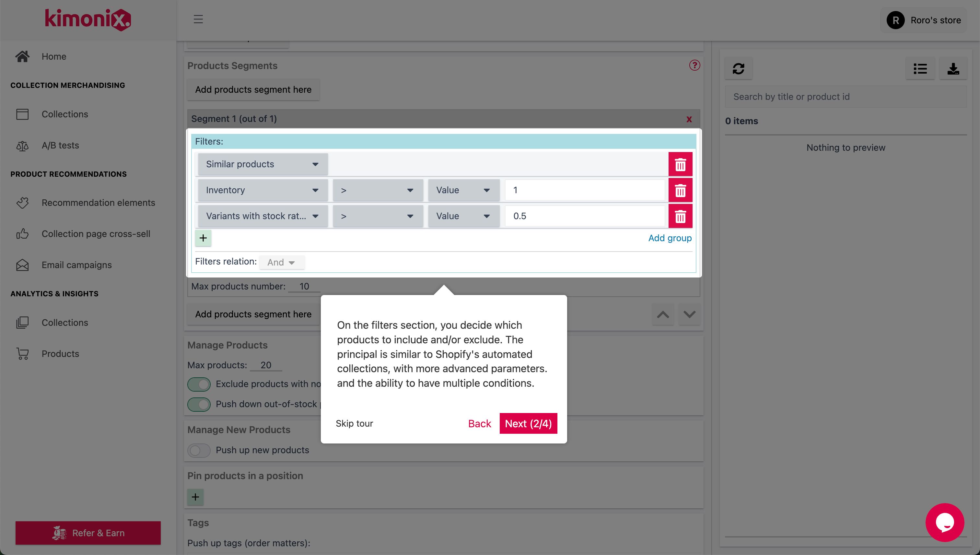The image size is (980, 555).
Task: Toggle Exclude products with no images switch
Action: 199,384
